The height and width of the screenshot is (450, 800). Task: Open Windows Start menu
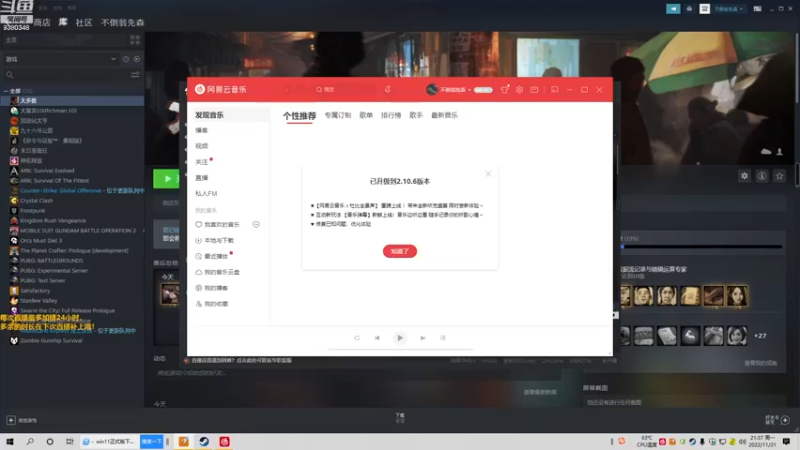(x=10, y=441)
